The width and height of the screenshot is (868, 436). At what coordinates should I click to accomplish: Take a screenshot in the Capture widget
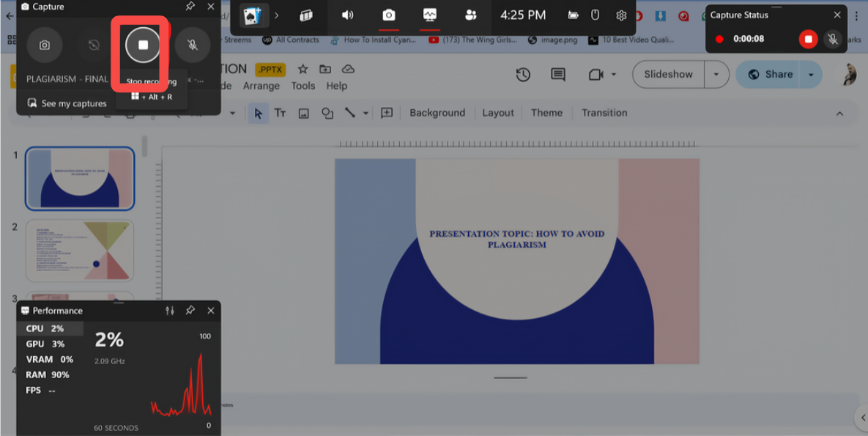click(44, 45)
